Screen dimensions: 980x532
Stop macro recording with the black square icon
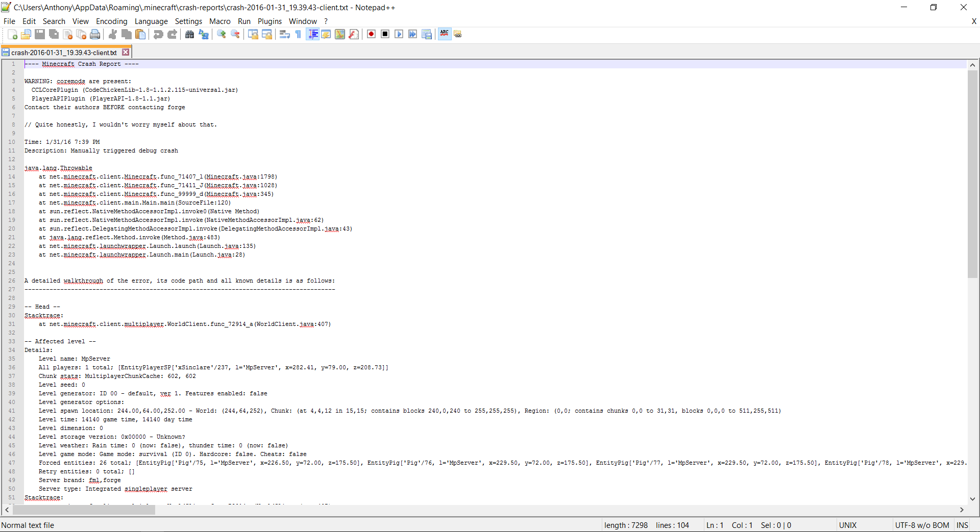[385, 34]
